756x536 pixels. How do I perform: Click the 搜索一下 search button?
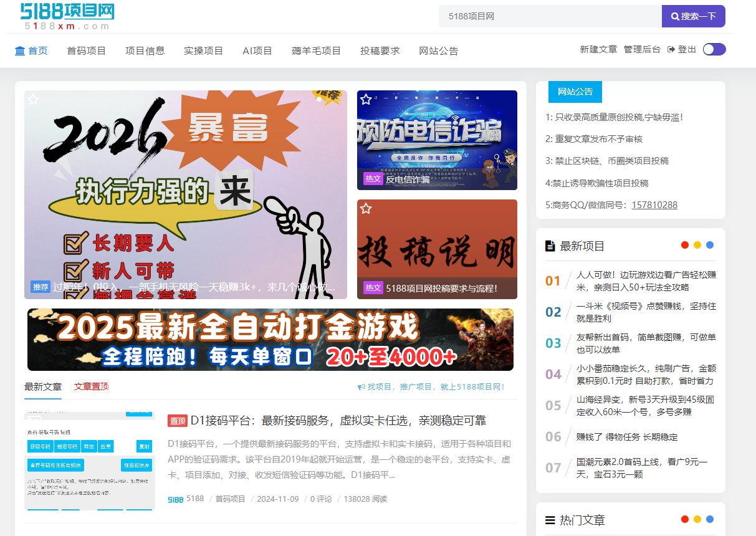[693, 16]
